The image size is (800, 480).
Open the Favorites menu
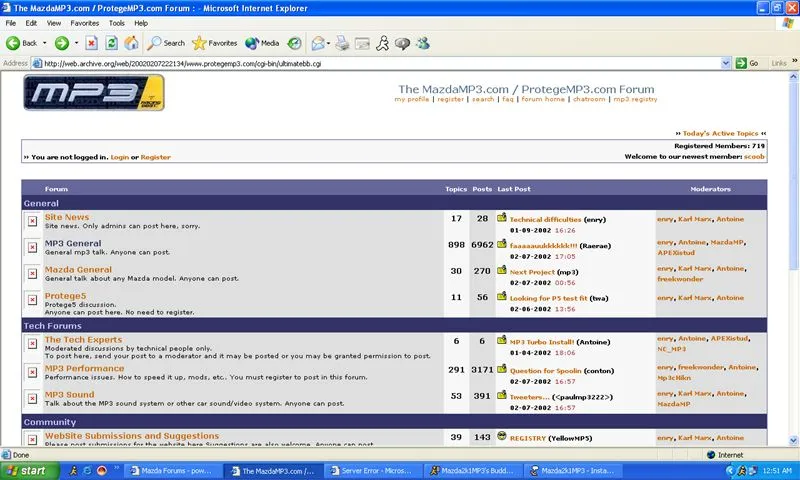(84, 22)
